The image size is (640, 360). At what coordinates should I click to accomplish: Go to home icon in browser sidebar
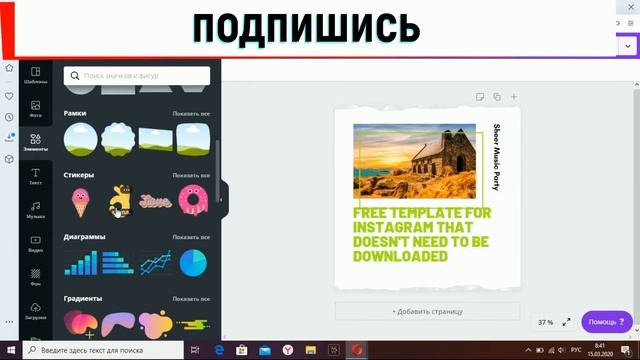(9, 68)
